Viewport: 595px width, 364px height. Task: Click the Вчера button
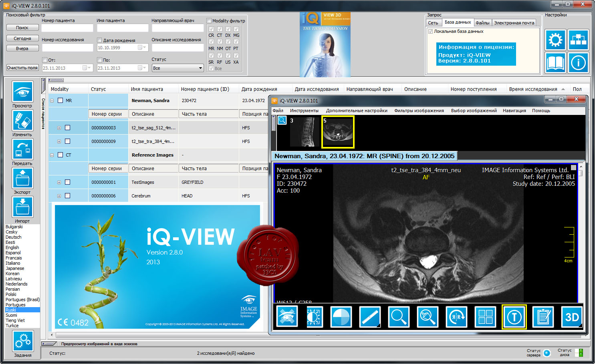coord(22,48)
